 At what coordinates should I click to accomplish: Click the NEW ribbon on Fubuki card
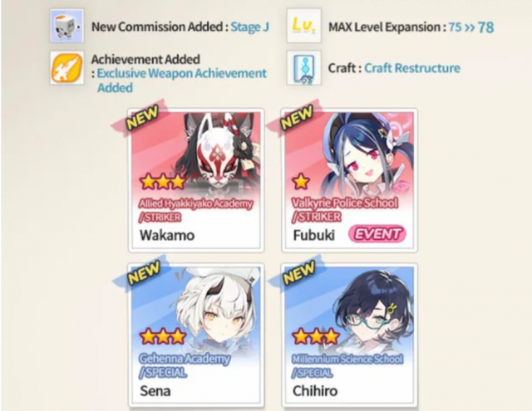[x=296, y=118]
